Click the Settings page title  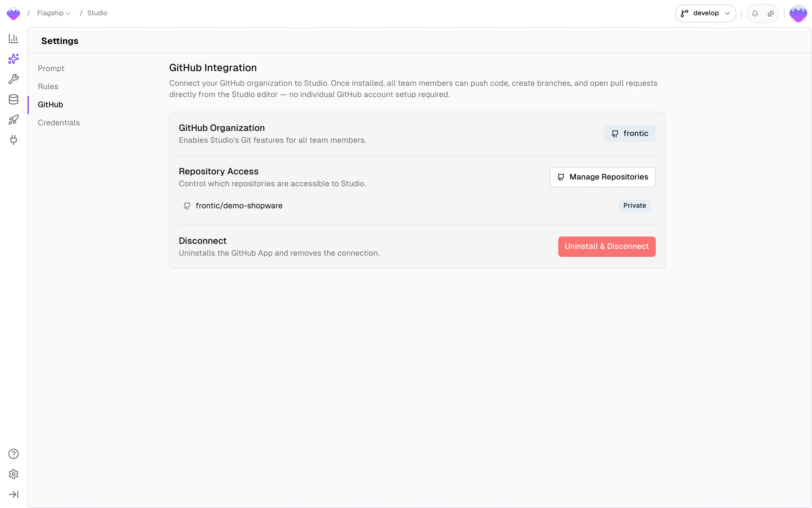[60, 41]
